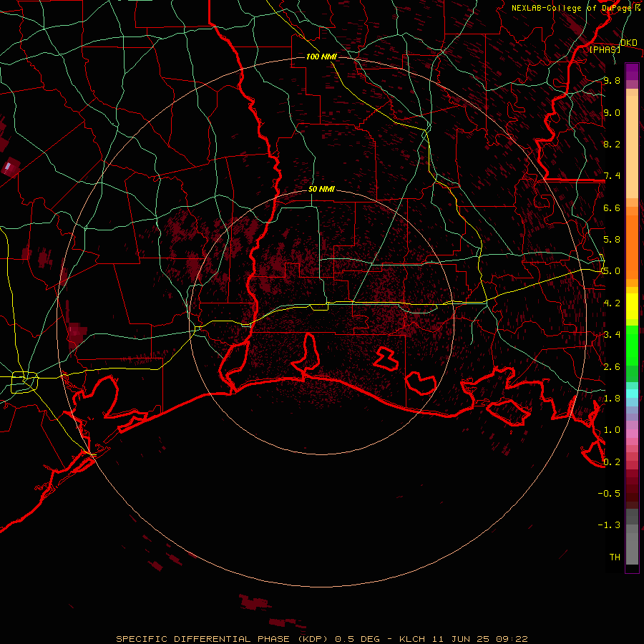Screen dimensions: 644x644
Task: Click the 5.0 scale value
Action: click(x=612, y=271)
